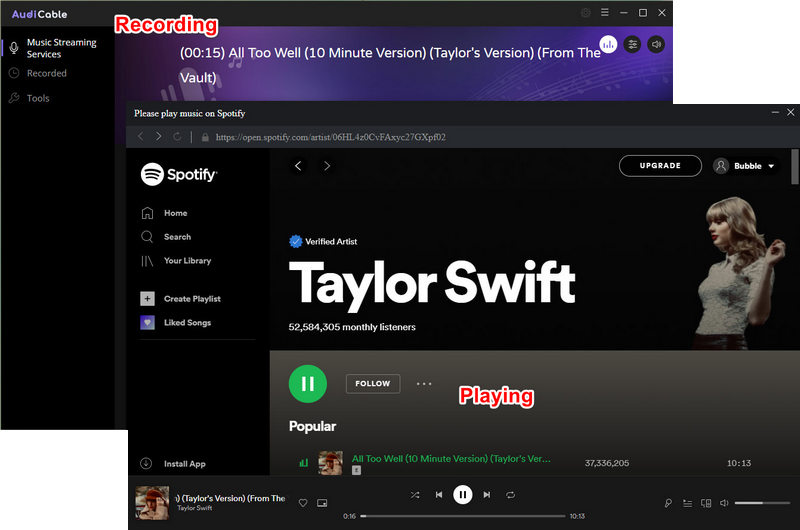The image size is (800, 530).
Task: Click the Spotify URL address field
Action: point(331,137)
